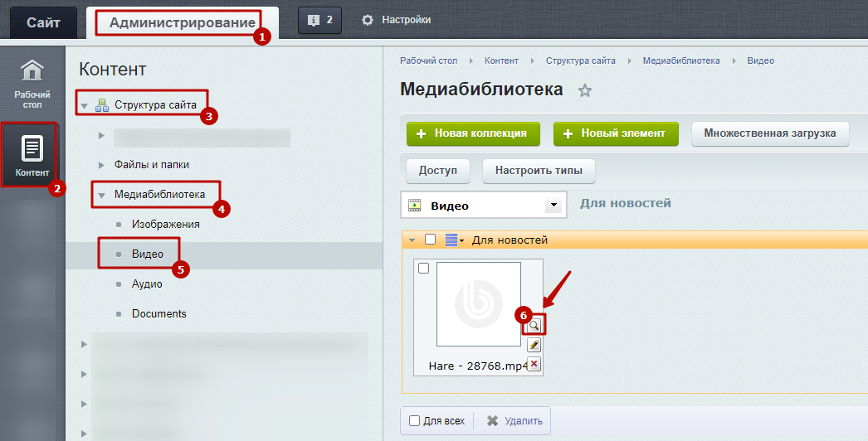868x441 pixels.
Task: Click the pencil edit icon for Hare video
Action: (x=534, y=345)
